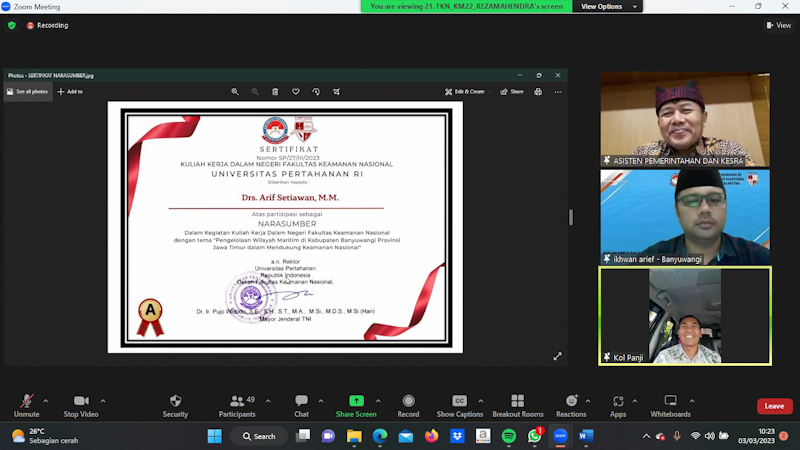Open the Chat panel
This screenshot has width=800, height=450.
coord(302,406)
